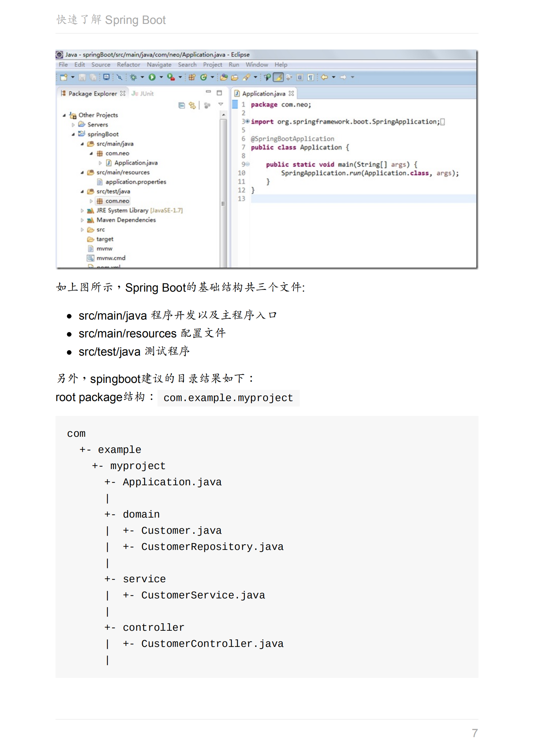Screen dimensions: 534x756
Task: Click the monitor console icon in toolbar
Action: coord(106,77)
